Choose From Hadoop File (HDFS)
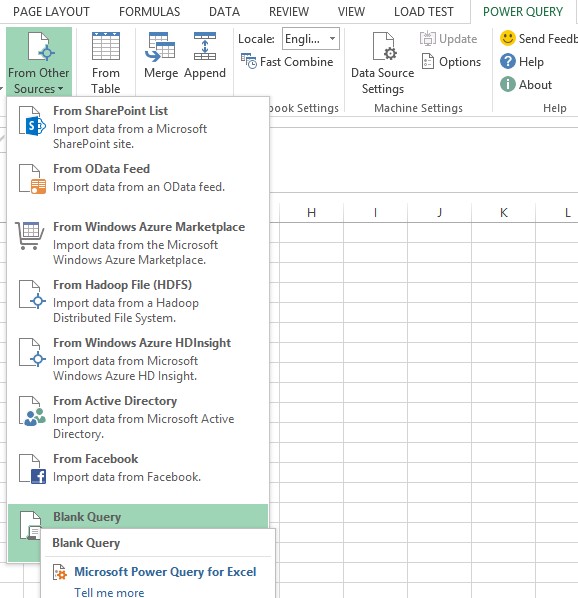 [138, 301]
